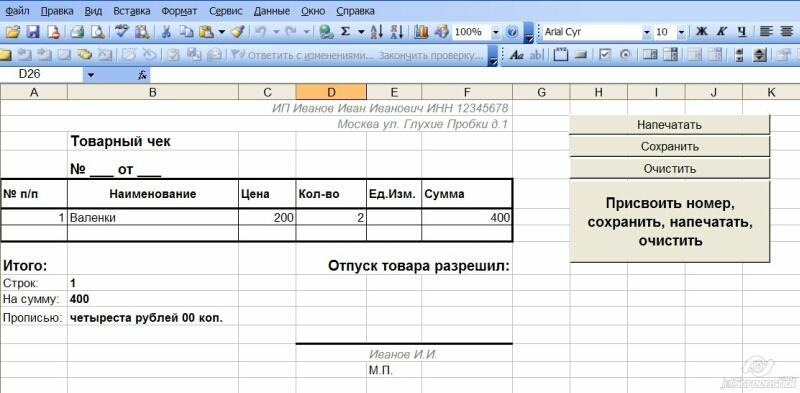
Task: Click the AutoSum sigma icon
Action: 345,32
